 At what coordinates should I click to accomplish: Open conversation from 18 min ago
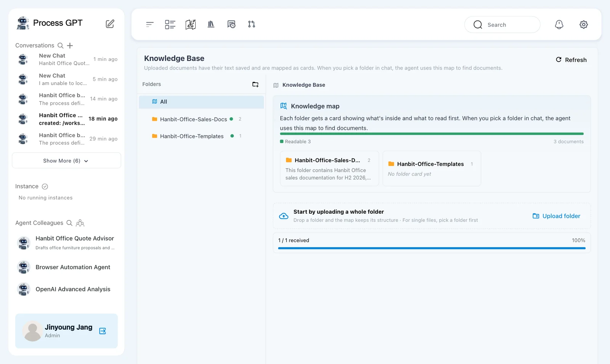(x=66, y=119)
